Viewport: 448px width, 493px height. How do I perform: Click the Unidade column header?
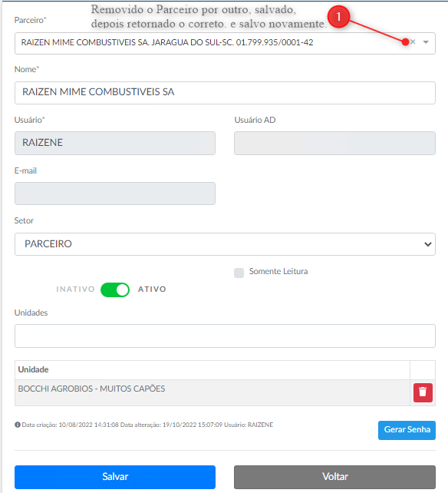pyautogui.click(x=33, y=369)
